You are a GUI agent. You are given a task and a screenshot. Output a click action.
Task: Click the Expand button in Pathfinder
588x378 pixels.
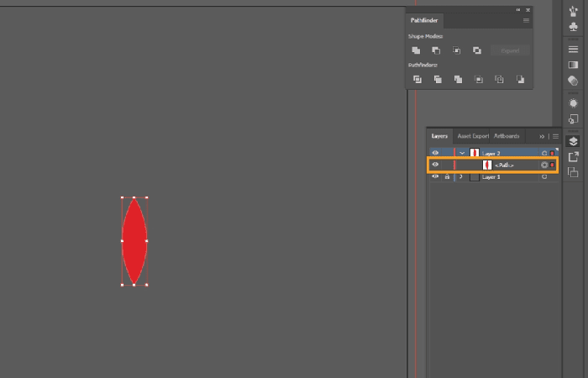510,50
